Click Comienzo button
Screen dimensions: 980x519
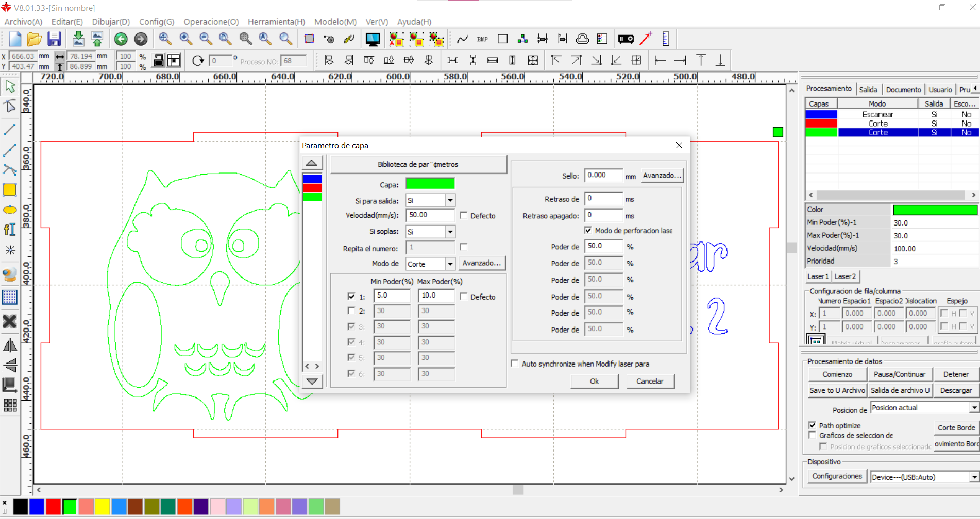click(x=837, y=374)
